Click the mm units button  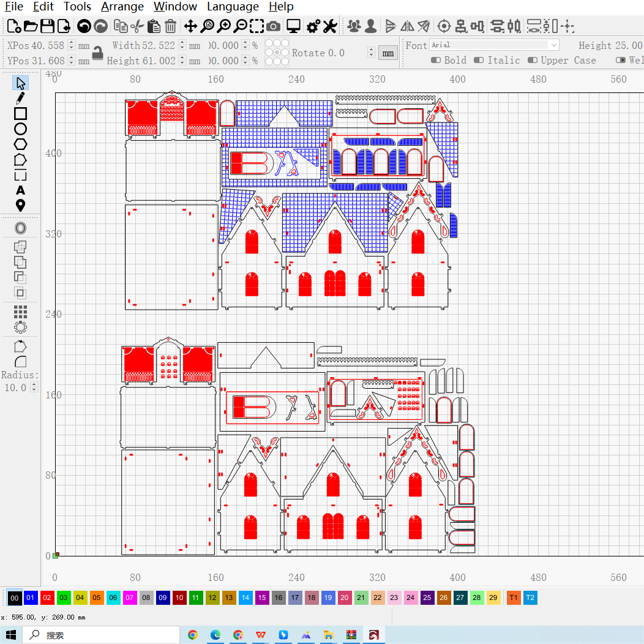point(388,53)
